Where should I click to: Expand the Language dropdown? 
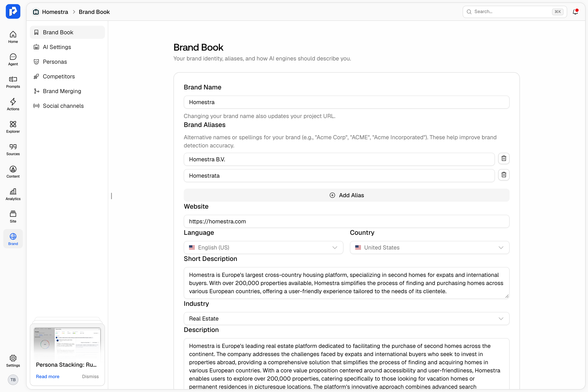point(263,247)
